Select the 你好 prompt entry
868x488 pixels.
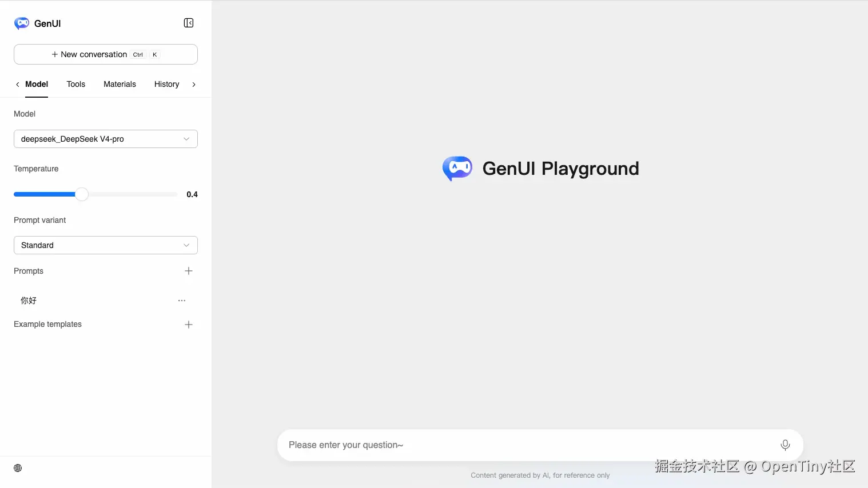point(29,300)
